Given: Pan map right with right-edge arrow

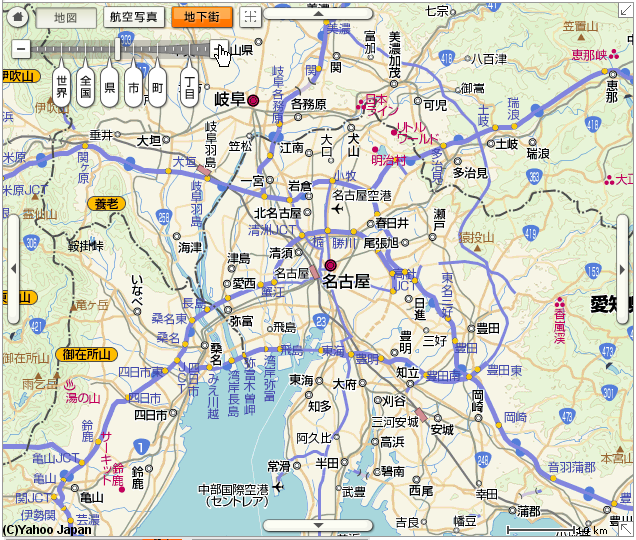Looking at the screenshot, I should 623,270.
